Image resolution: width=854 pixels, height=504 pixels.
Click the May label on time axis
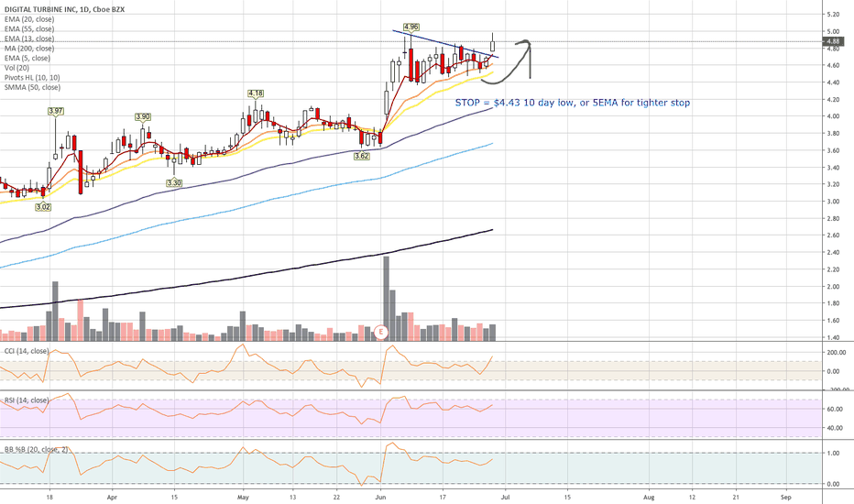pos(244,497)
